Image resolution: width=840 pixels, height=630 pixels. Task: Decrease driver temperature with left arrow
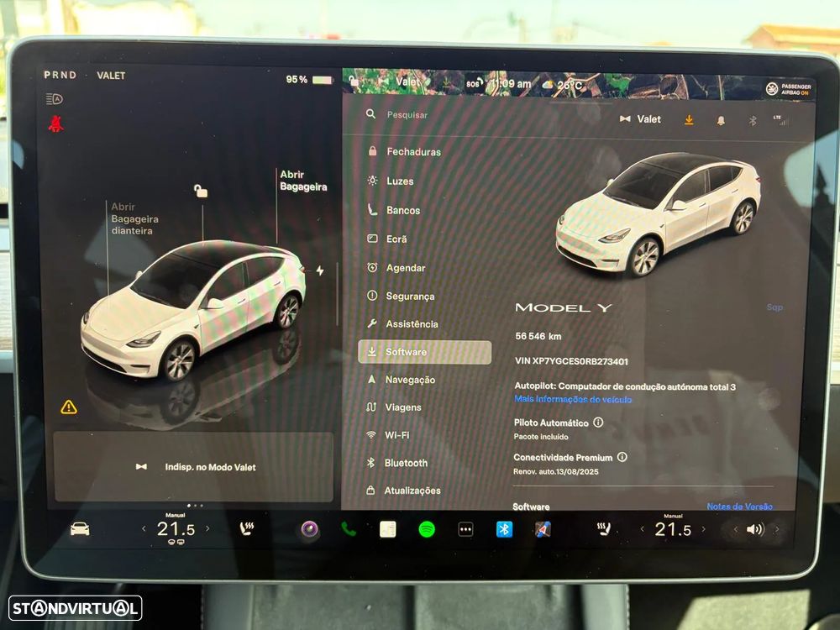(x=144, y=528)
